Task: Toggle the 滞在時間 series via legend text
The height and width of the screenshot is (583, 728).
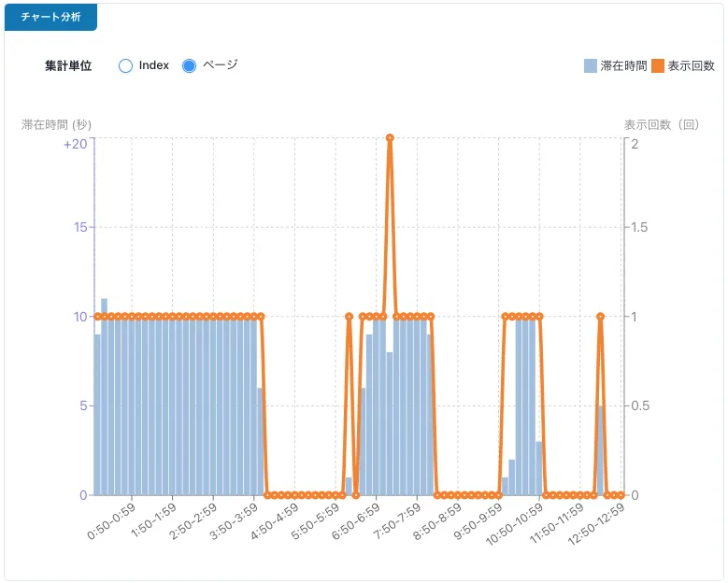Action: coord(623,65)
